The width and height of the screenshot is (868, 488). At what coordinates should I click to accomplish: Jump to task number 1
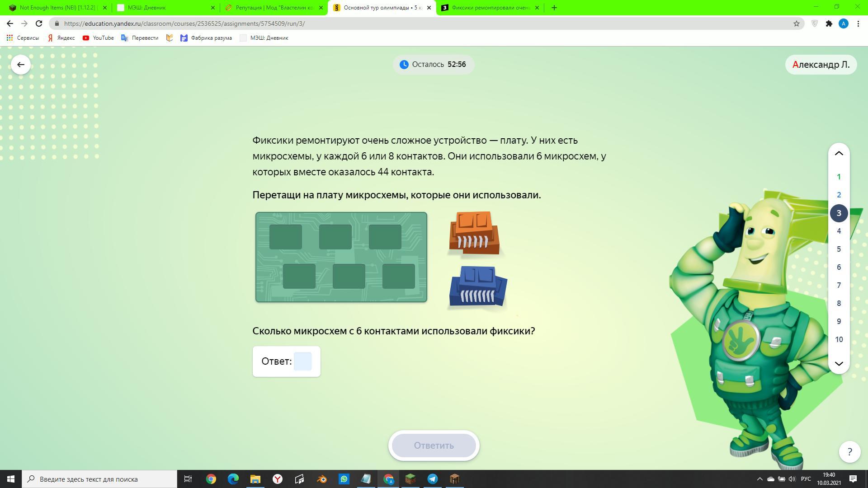pyautogui.click(x=839, y=177)
